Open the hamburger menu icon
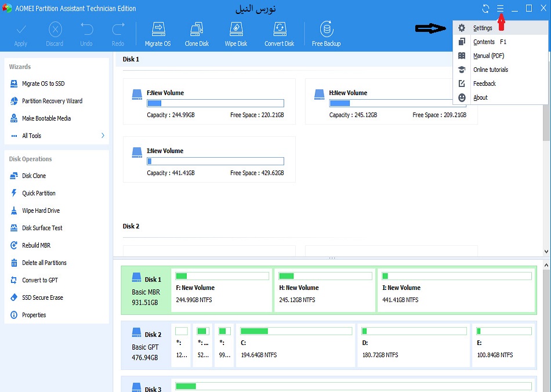This screenshot has width=551, height=392. (x=501, y=9)
